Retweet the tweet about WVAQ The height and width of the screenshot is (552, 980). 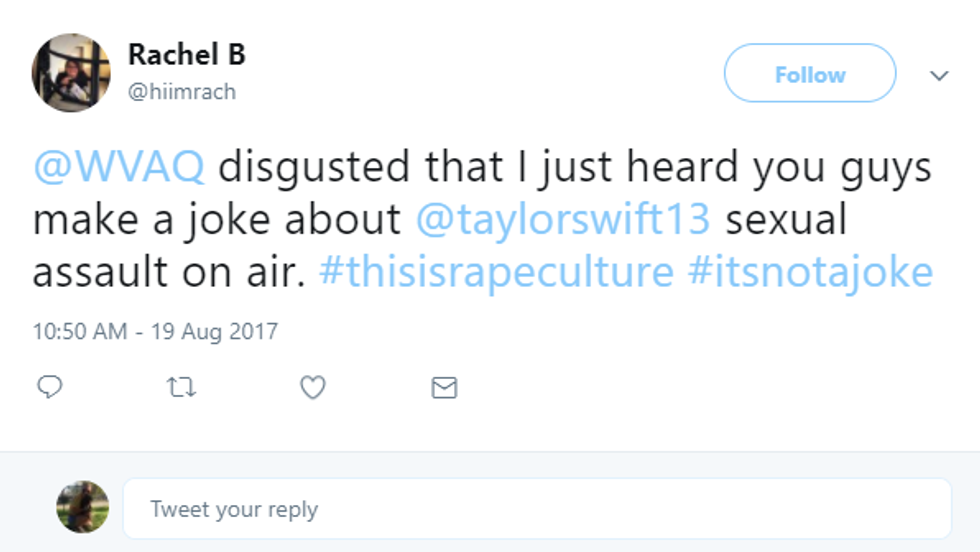point(181,387)
